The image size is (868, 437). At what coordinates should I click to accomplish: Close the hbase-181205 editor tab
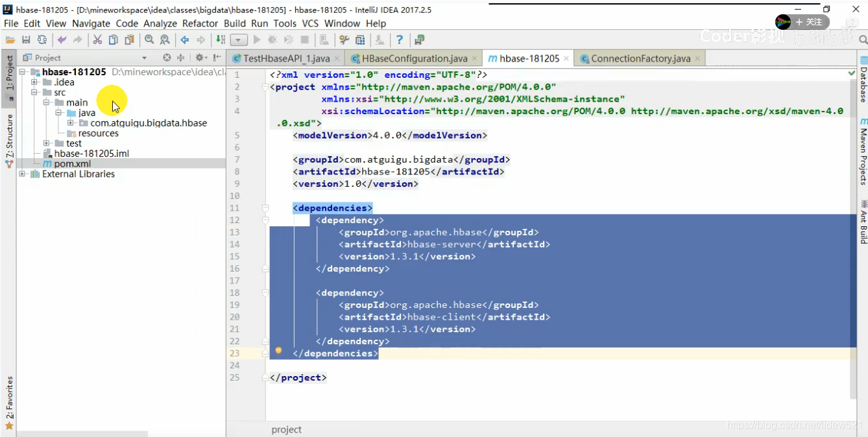[x=566, y=58]
